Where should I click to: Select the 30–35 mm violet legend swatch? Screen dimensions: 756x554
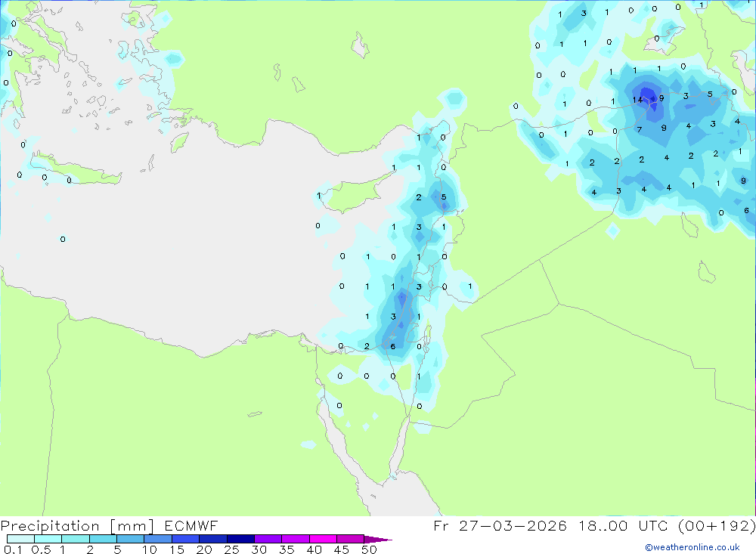coord(268,539)
